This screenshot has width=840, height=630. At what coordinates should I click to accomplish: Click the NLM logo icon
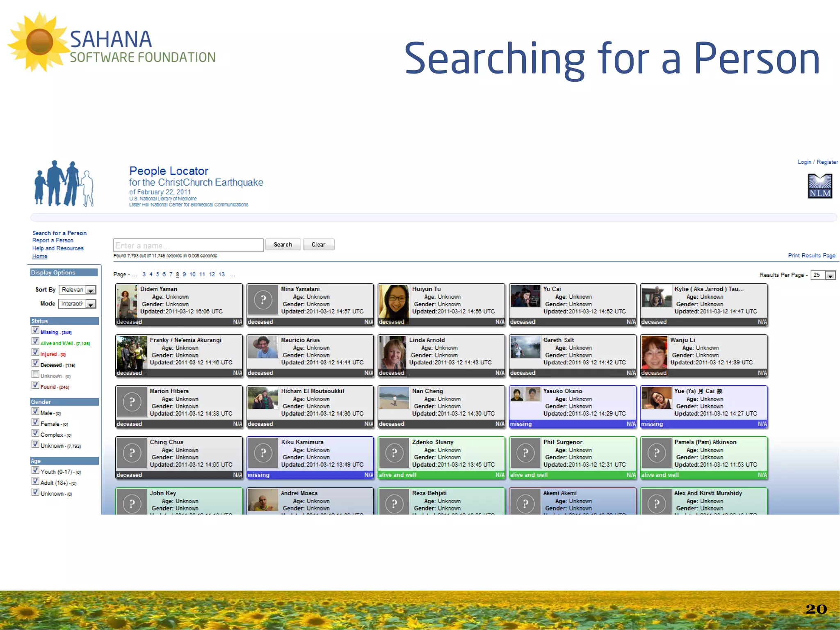point(819,186)
